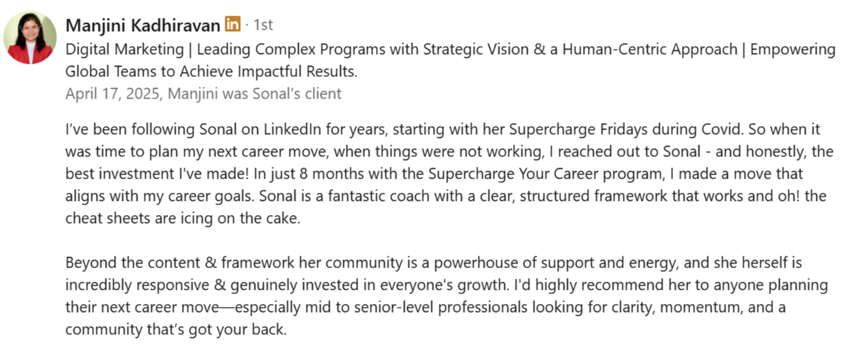Click the April 17, 2025 date text
The height and width of the screenshot is (352, 868).
(114, 94)
